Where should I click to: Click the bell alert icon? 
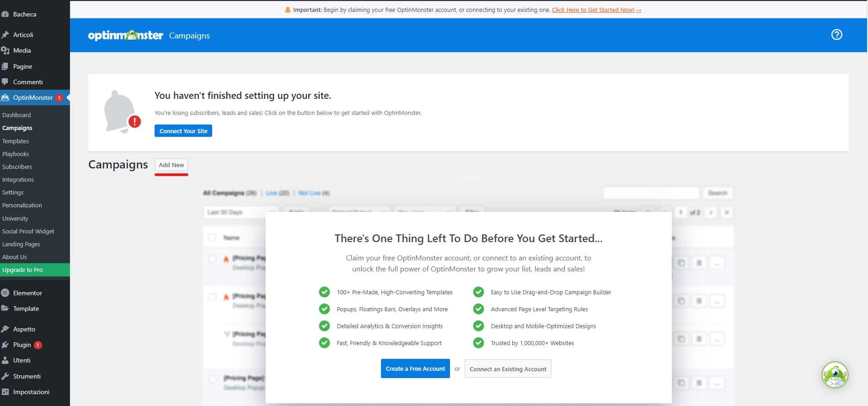[x=122, y=112]
